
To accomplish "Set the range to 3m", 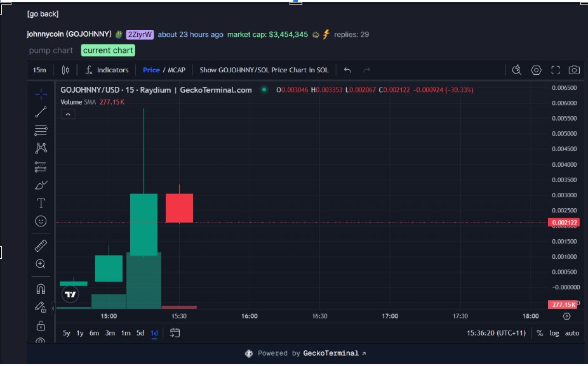I will (x=110, y=333).
